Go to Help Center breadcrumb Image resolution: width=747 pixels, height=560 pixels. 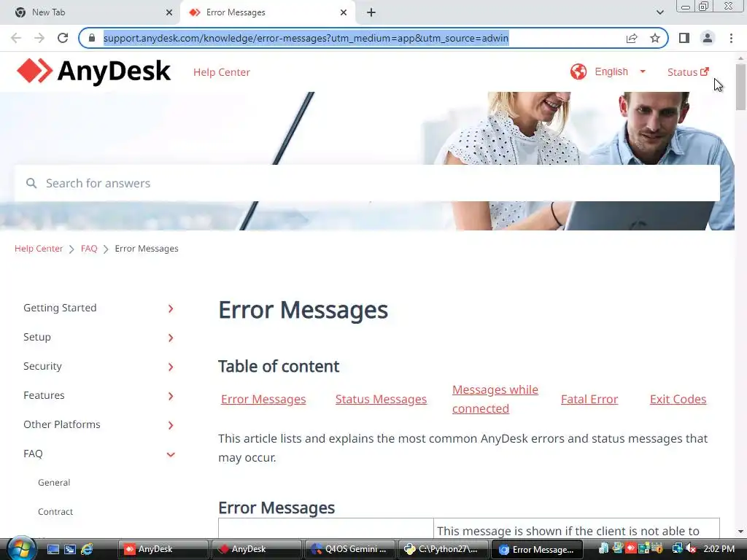pyautogui.click(x=39, y=249)
